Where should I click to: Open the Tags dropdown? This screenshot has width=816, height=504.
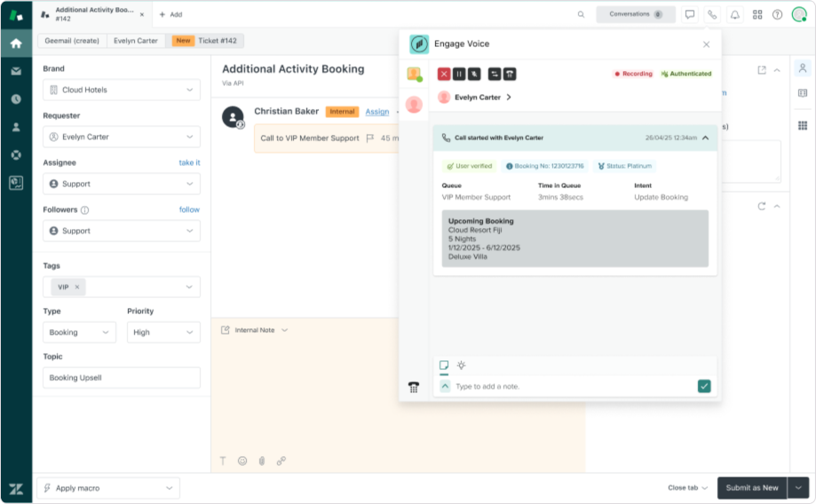122,287
